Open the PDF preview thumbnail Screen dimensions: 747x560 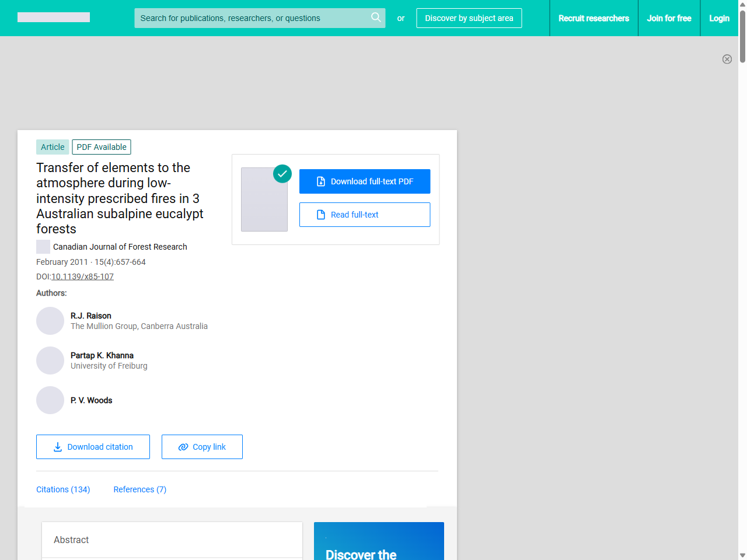[x=264, y=200]
